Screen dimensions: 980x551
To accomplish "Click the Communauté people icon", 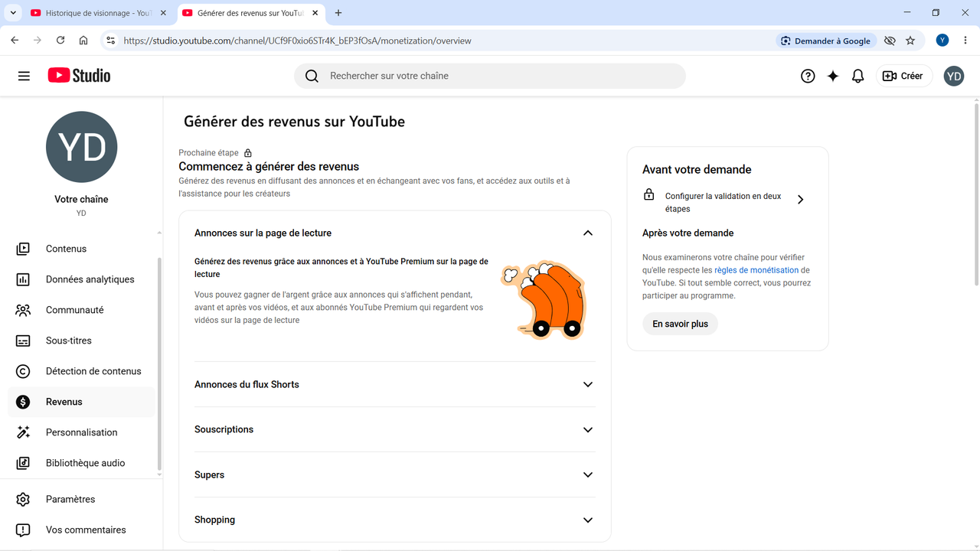I will 23,310.
